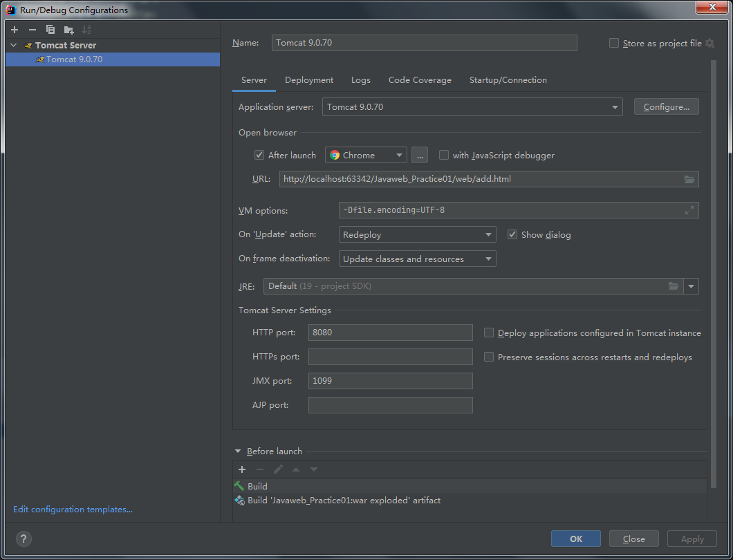Toggle Store as project file checkbox
This screenshot has width=733, height=560.
[614, 43]
